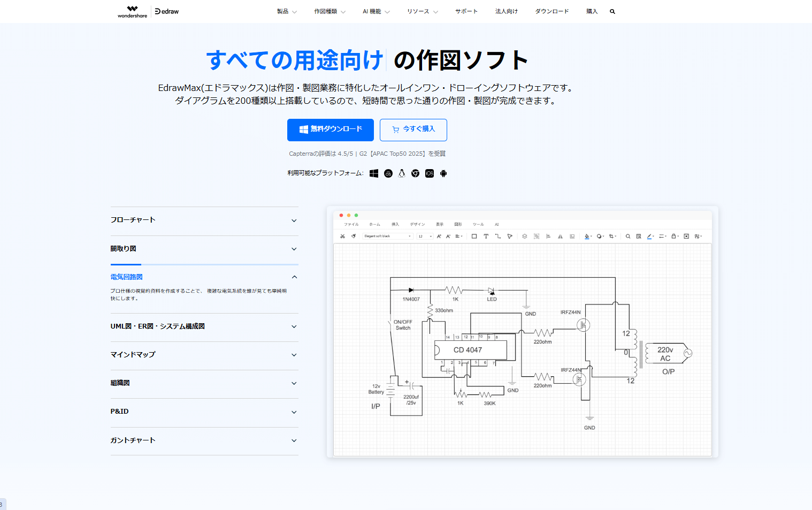Screen dimensions: 812x510
Task: Click the ツール tab in the editor preview
Action: coord(478,224)
